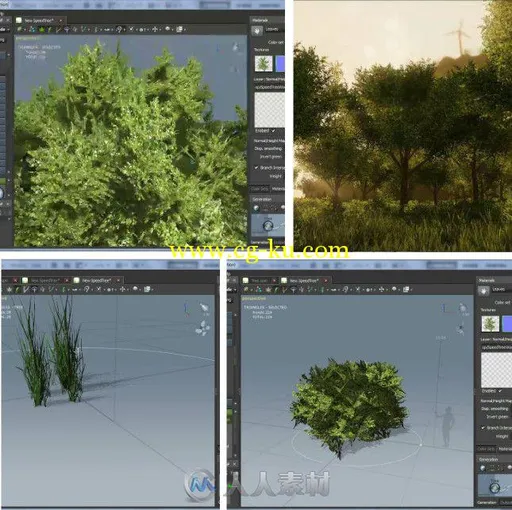Click the window layout icon in bush window toolbar

[x=406, y=289]
